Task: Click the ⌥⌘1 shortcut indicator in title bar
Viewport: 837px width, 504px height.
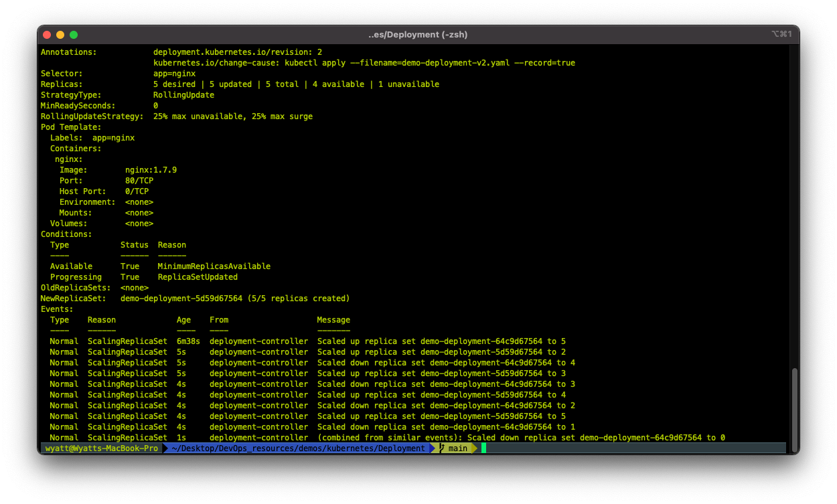Action: pyautogui.click(x=781, y=34)
